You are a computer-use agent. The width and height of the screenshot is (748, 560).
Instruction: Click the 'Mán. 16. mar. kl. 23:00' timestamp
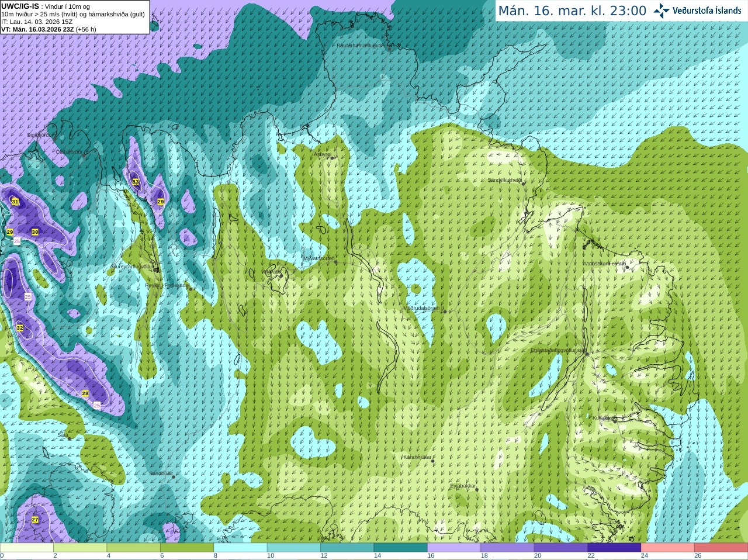[572, 11]
